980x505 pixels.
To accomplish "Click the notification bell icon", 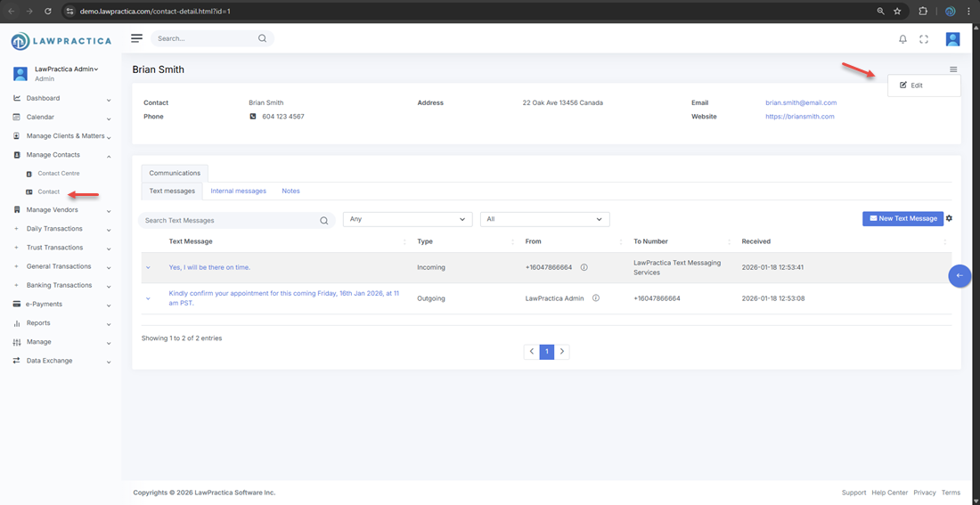I will point(902,39).
